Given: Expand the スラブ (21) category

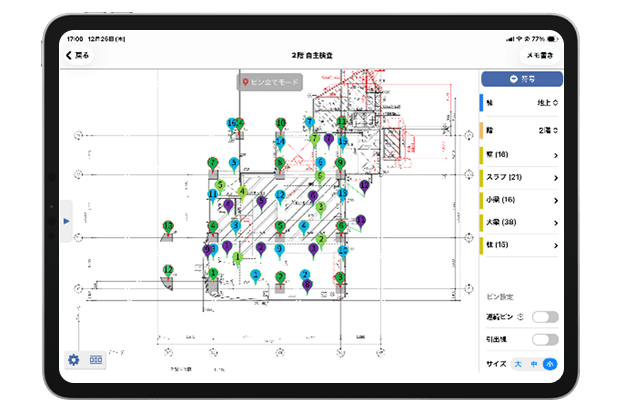Looking at the screenshot, I should (520, 177).
